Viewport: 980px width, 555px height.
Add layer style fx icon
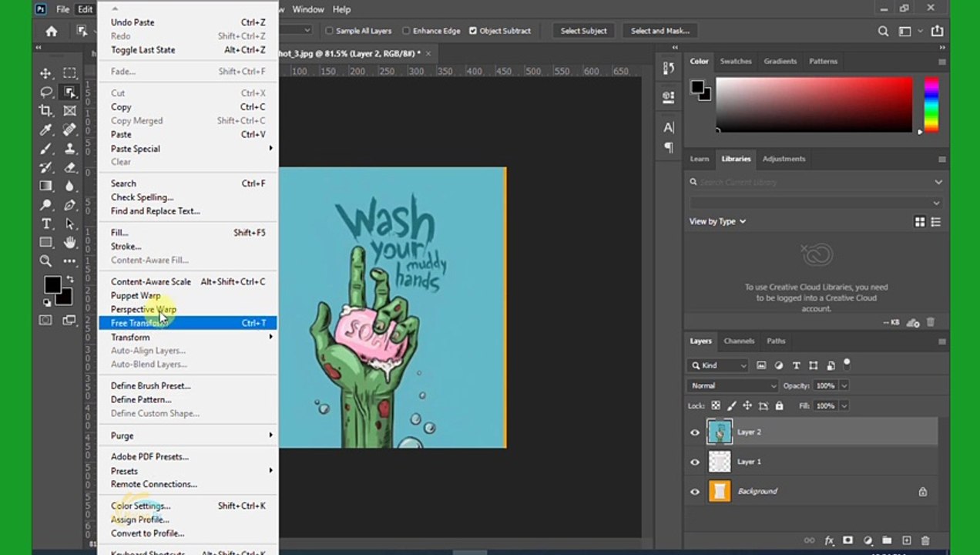tap(829, 541)
